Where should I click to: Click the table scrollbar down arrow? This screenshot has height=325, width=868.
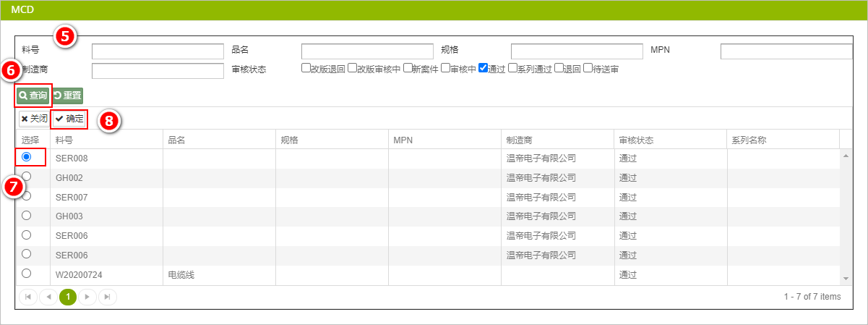(845, 279)
